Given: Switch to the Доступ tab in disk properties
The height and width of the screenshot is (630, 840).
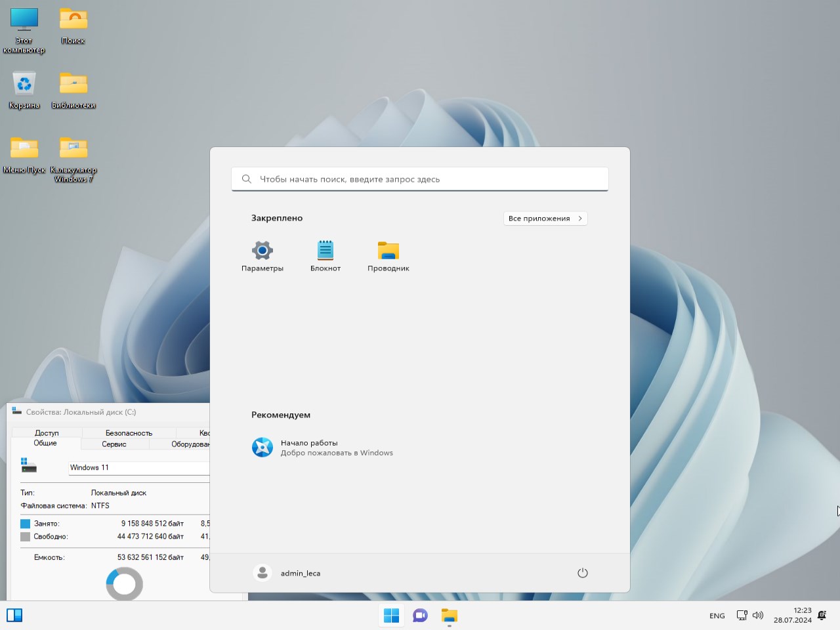Looking at the screenshot, I should (x=47, y=433).
